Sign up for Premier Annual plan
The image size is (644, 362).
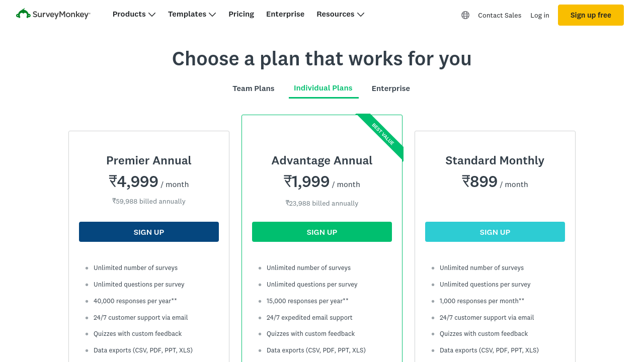149,232
